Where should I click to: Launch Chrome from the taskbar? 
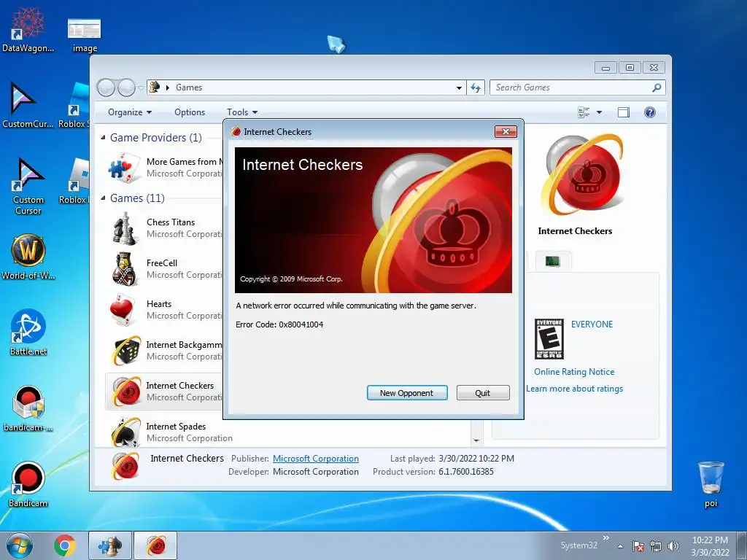point(65,545)
